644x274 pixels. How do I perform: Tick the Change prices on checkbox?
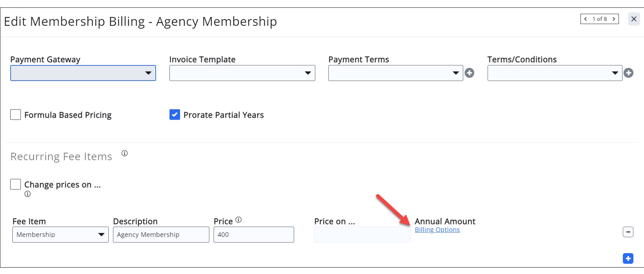(16, 185)
